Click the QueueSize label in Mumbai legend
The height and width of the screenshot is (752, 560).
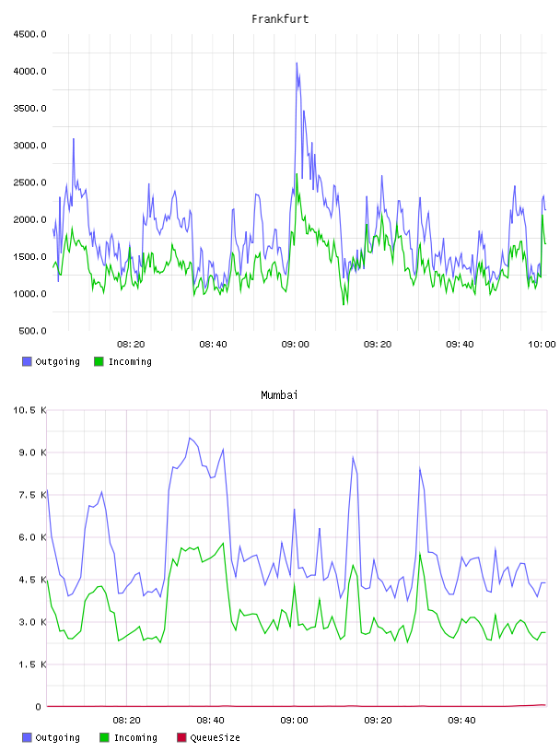(215, 737)
